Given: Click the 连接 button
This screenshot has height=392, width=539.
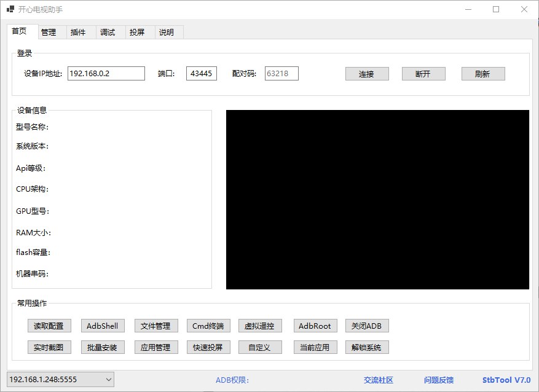Looking at the screenshot, I should coord(366,74).
